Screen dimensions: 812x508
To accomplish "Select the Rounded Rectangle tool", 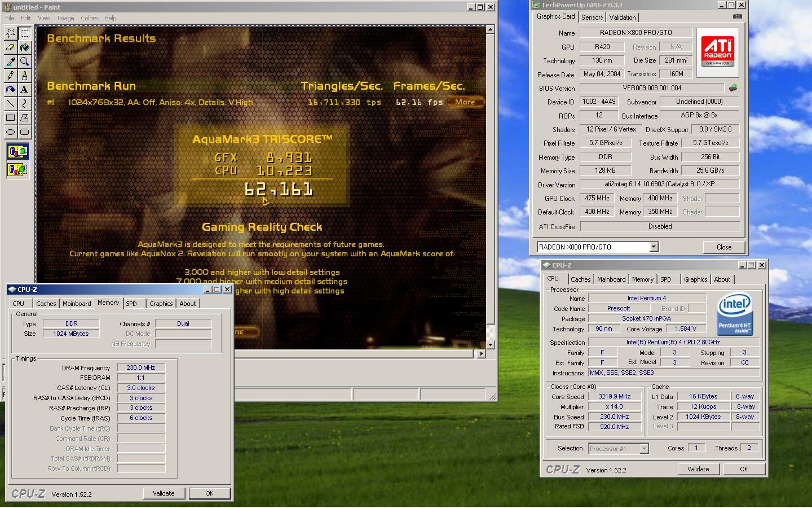I will coord(24,132).
